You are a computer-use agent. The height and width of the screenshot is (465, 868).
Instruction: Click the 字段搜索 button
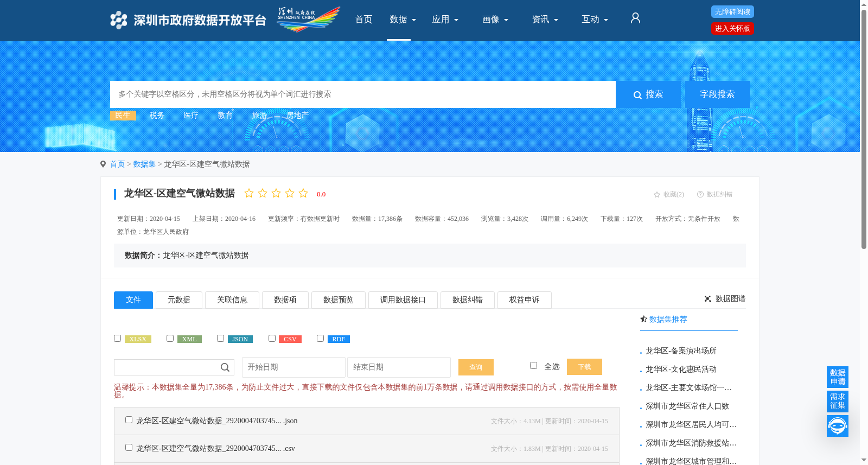pyautogui.click(x=718, y=94)
